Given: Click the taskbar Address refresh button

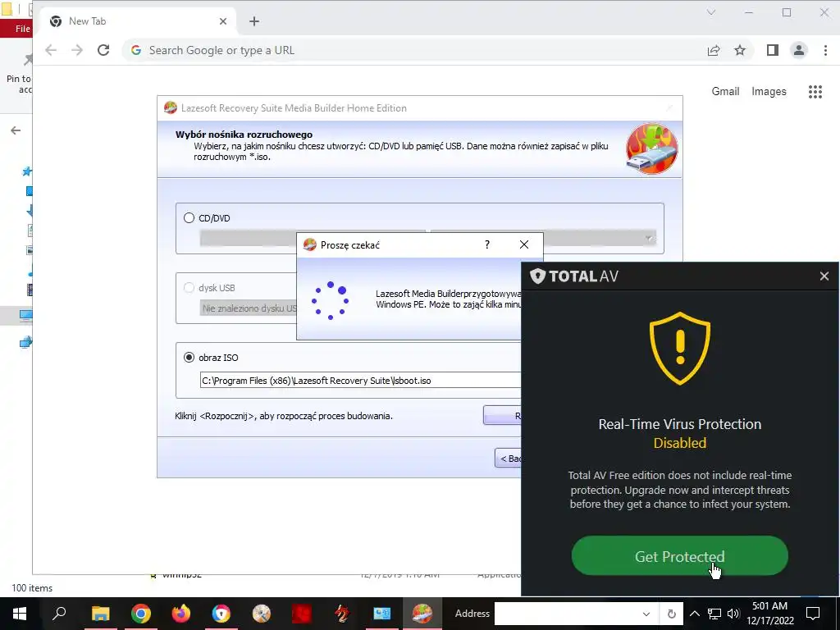Looking at the screenshot, I should pyautogui.click(x=671, y=614).
